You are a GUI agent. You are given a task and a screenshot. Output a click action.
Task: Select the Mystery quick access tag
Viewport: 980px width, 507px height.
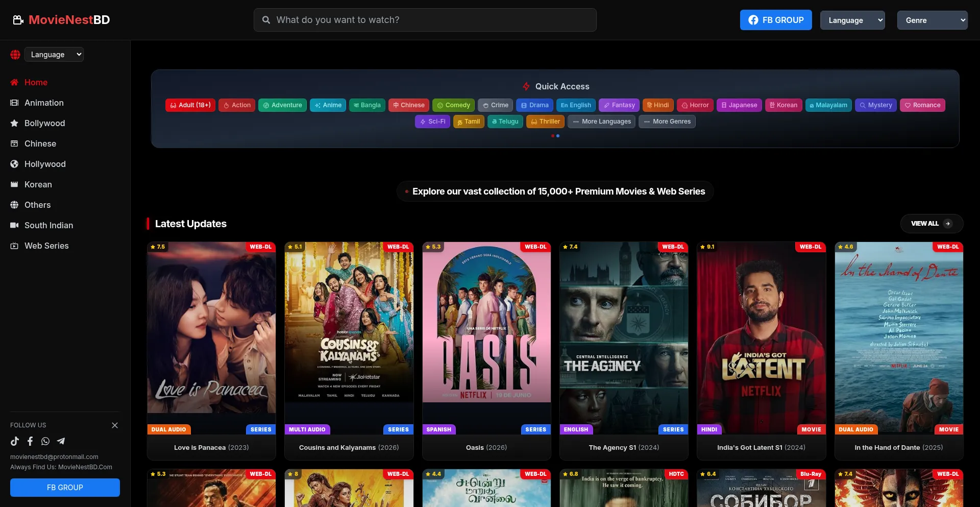click(x=876, y=105)
